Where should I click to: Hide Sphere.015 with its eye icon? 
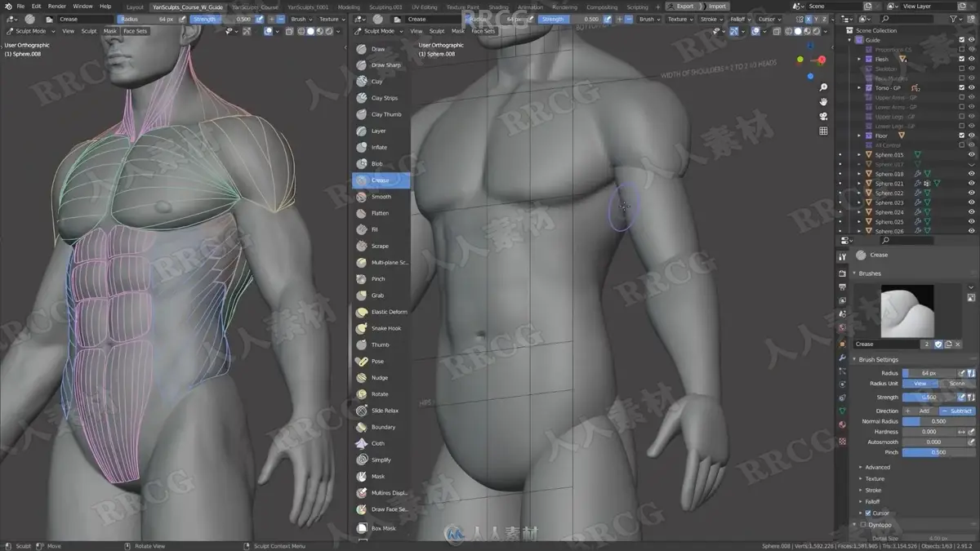[972, 154]
